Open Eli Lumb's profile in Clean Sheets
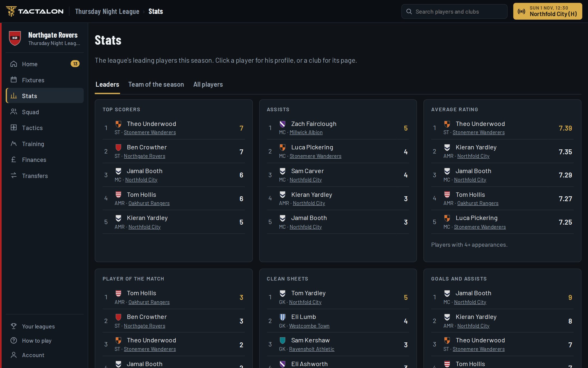The width and height of the screenshot is (588, 368). tap(304, 317)
